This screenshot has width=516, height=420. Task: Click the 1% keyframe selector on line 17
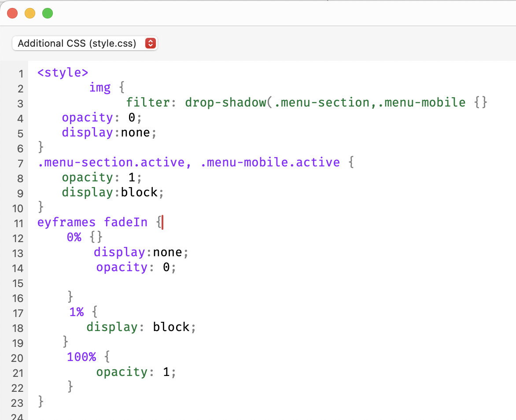tap(76, 312)
